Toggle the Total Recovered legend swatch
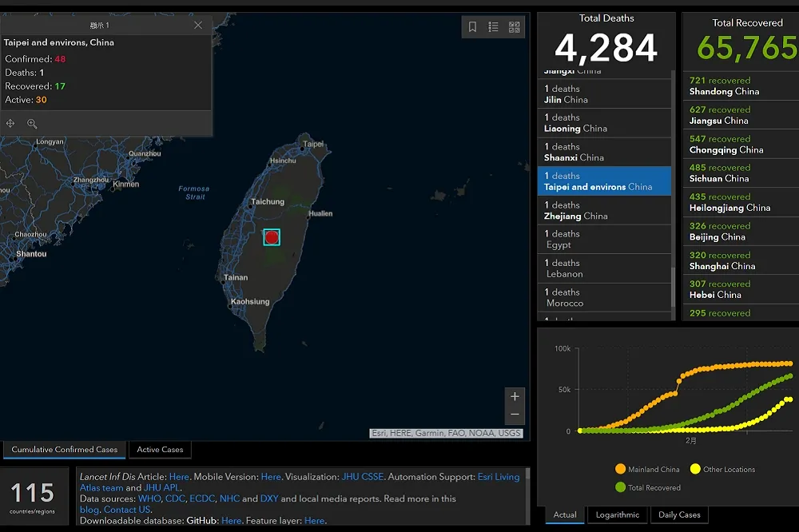Viewport: 799px width, 532px height. click(620, 487)
